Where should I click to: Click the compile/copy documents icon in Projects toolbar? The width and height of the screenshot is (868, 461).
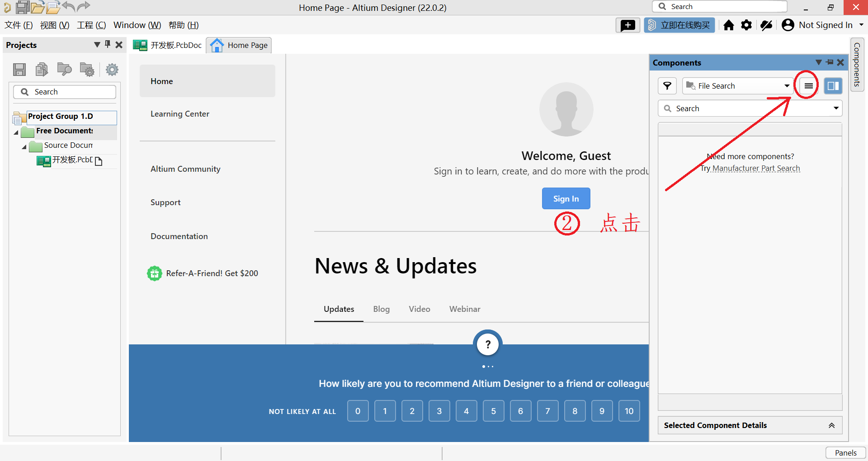(42, 69)
